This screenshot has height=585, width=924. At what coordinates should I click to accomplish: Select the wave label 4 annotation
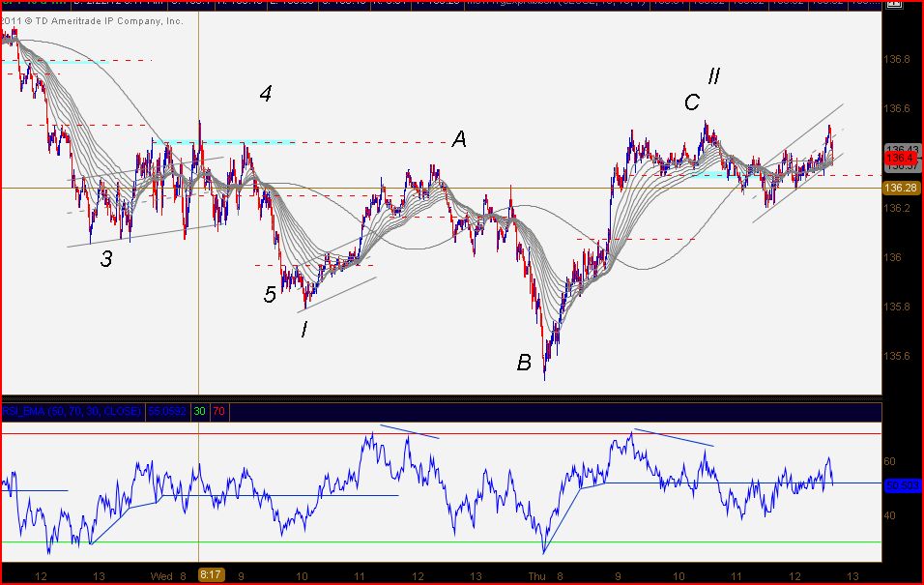pyautogui.click(x=266, y=93)
